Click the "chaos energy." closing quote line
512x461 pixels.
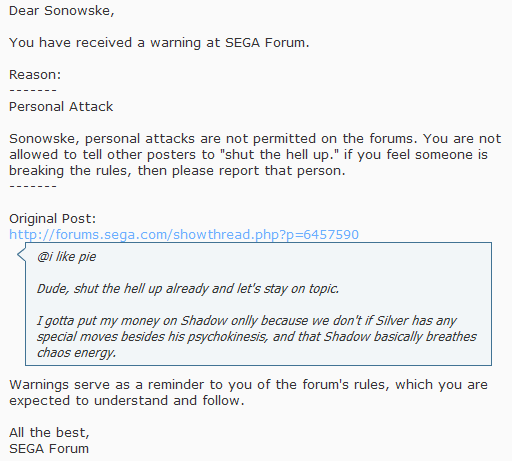pyautogui.click(x=76, y=353)
